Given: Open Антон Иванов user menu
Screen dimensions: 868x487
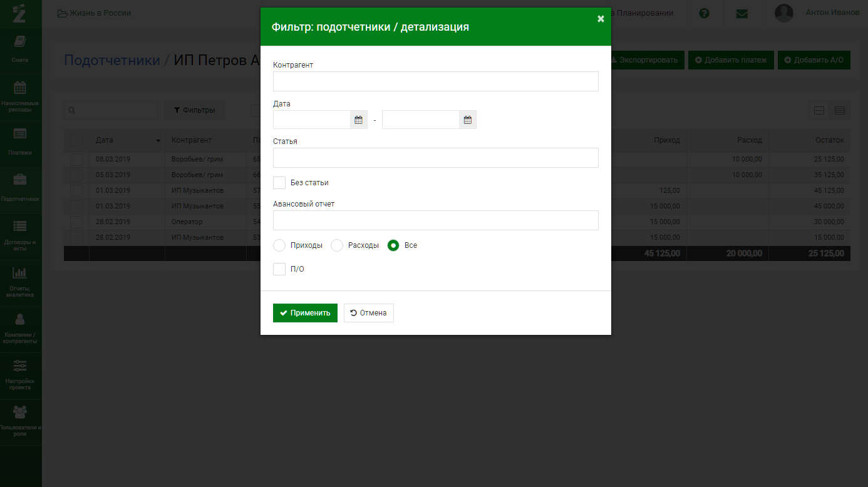Looking at the screenshot, I should pyautogui.click(x=832, y=13).
